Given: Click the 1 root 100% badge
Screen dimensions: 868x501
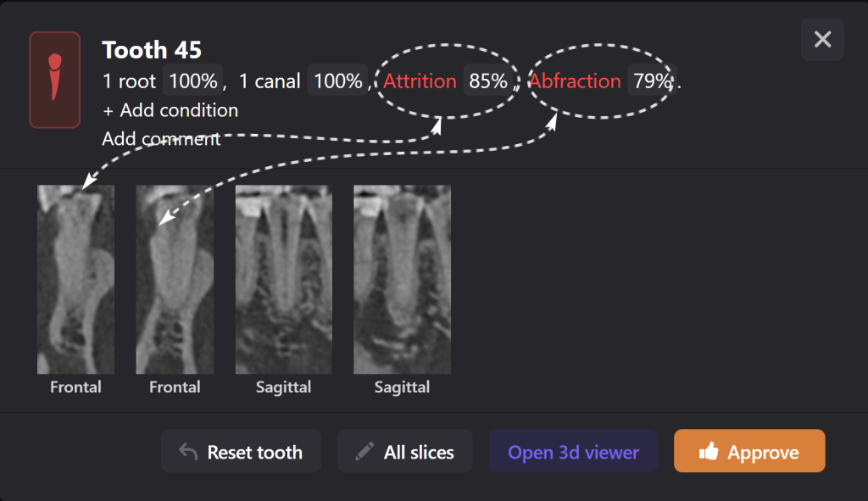Looking at the screenshot, I should pyautogui.click(x=192, y=81).
